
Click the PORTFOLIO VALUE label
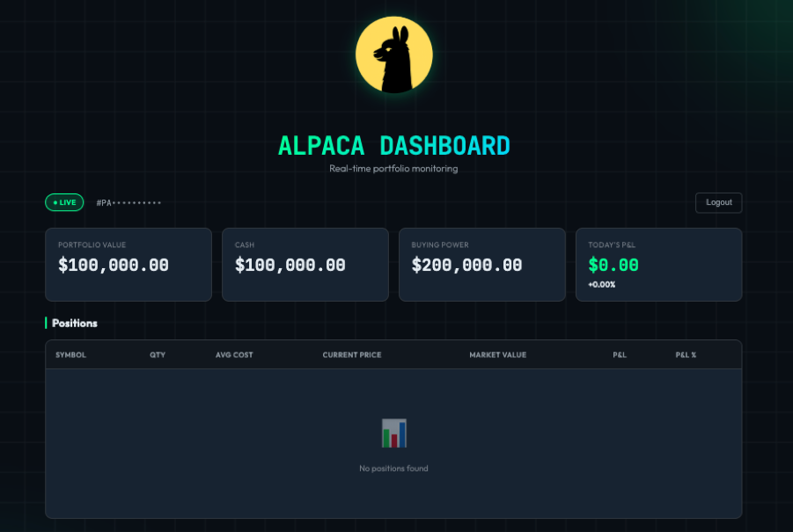pos(92,244)
